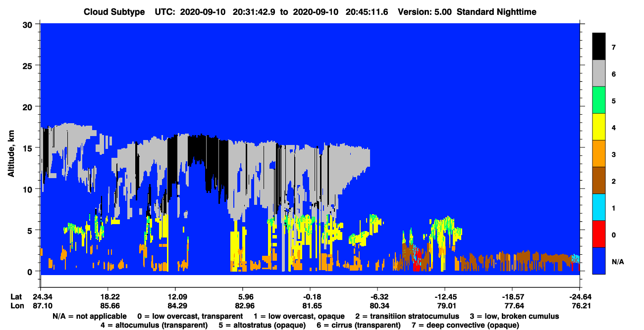The width and height of the screenshot is (644, 330).
Task: Click legend entry '6 = cirrus (transparent)'
Action: pos(359,325)
